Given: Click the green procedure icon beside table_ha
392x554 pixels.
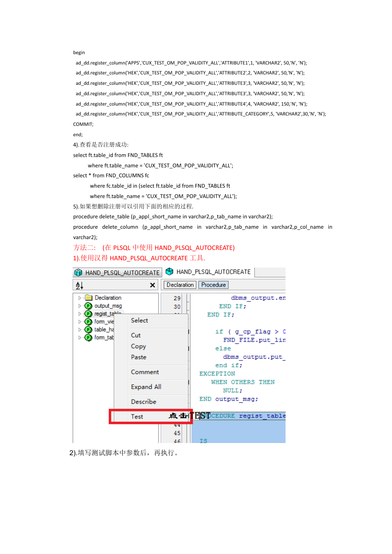Looking at the screenshot, I should tap(88, 329).
